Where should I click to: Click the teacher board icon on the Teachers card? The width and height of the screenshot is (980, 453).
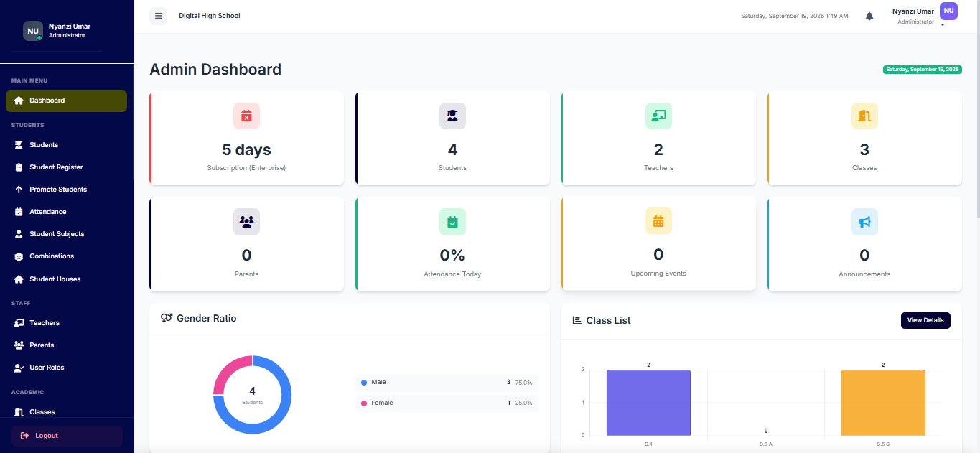(x=658, y=116)
